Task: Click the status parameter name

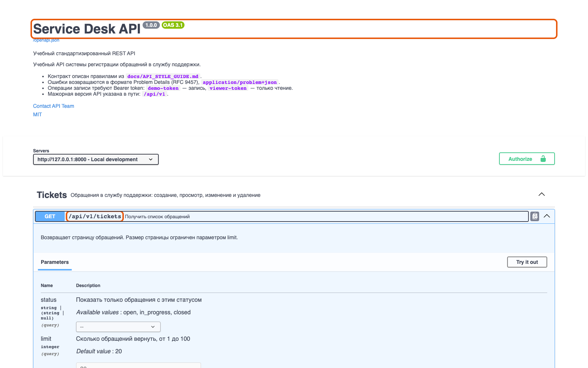Action: tap(49, 300)
